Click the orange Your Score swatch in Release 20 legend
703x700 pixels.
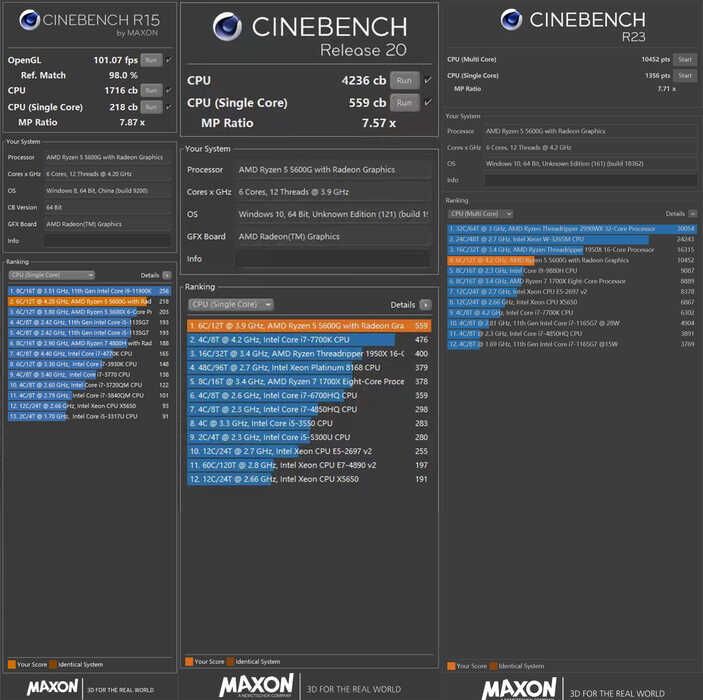(x=189, y=661)
